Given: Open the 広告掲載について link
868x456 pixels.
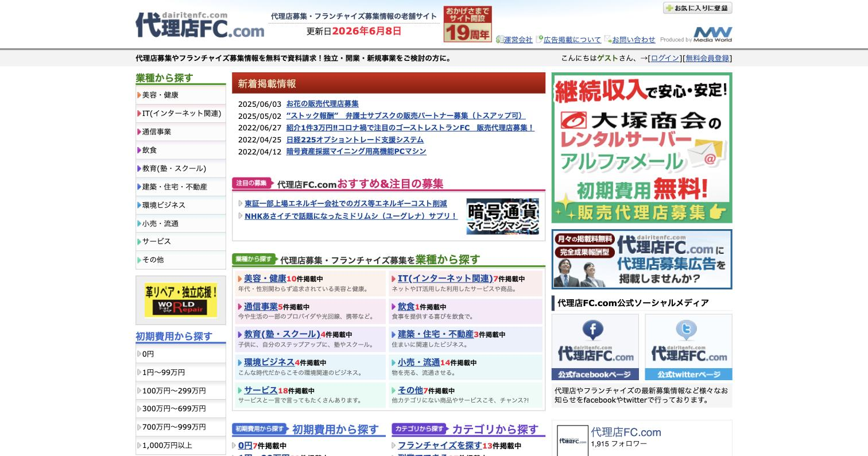Looking at the screenshot, I should click(572, 40).
